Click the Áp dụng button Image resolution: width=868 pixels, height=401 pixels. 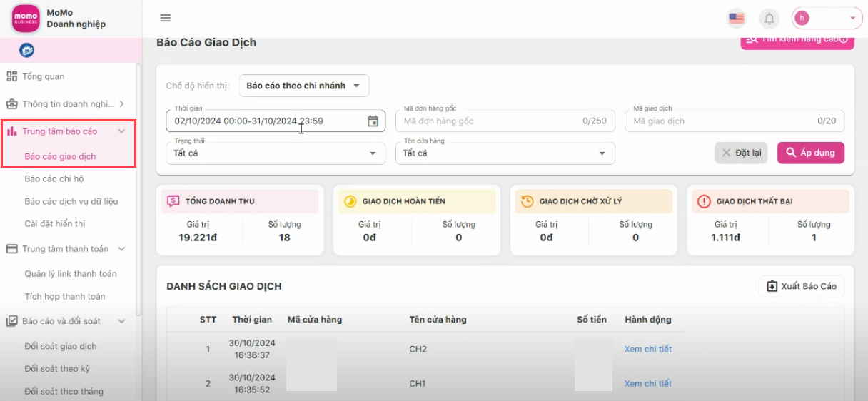[x=810, y=153]
